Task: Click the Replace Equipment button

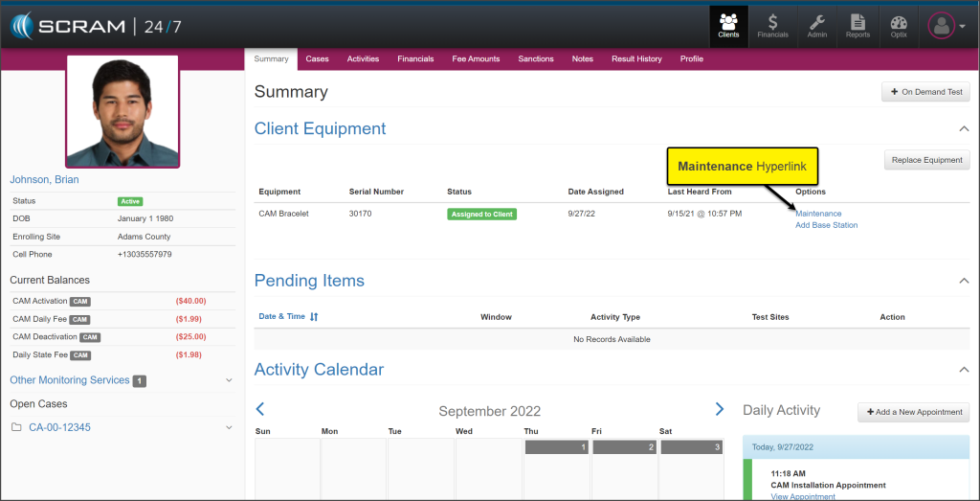Action: coord(926,160)
